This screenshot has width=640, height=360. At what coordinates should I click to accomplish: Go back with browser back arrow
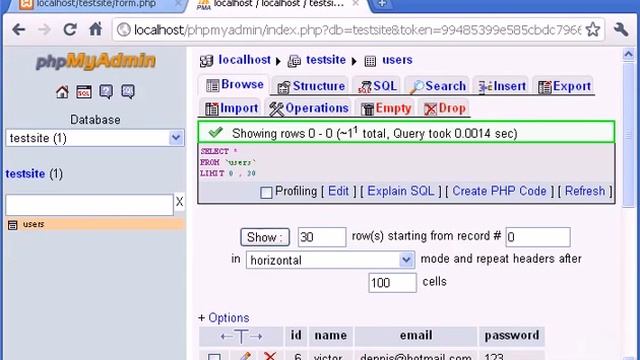click(x=19, y=30)
